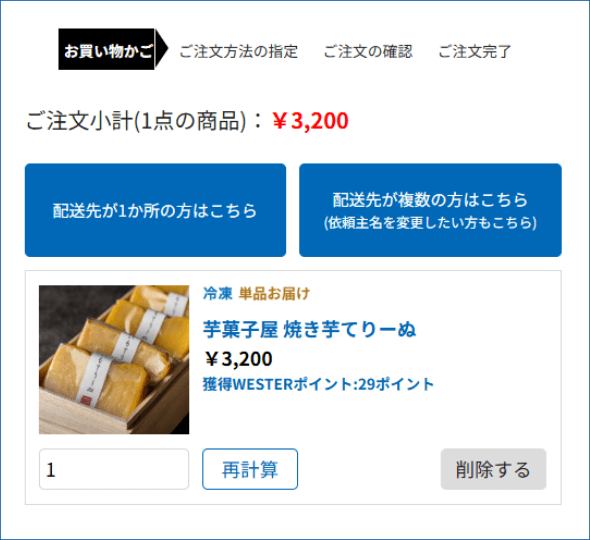Click 配送先が1か所の方はこちら button
The height and width of the screenshot is (540, 590).
pos(155,210)
